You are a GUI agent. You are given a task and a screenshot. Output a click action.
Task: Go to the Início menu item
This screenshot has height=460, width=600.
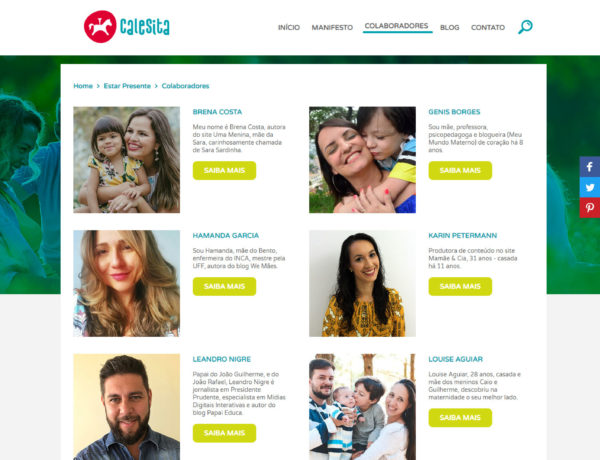[x=289, y=28]
